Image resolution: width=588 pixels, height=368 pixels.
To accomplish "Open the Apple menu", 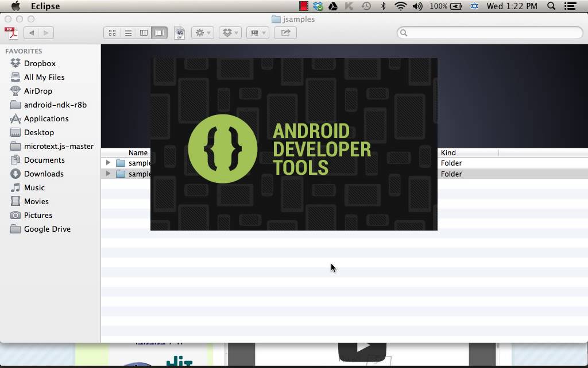I will pos(16,6).
